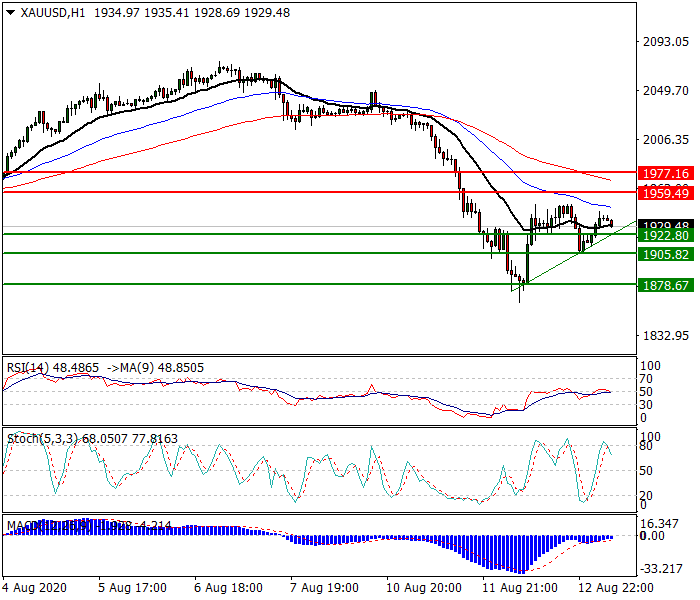This screenshot has width=700, height=600.
Task: Select the 12 Aug 22:00 time marker
Action: pos(616,588)
